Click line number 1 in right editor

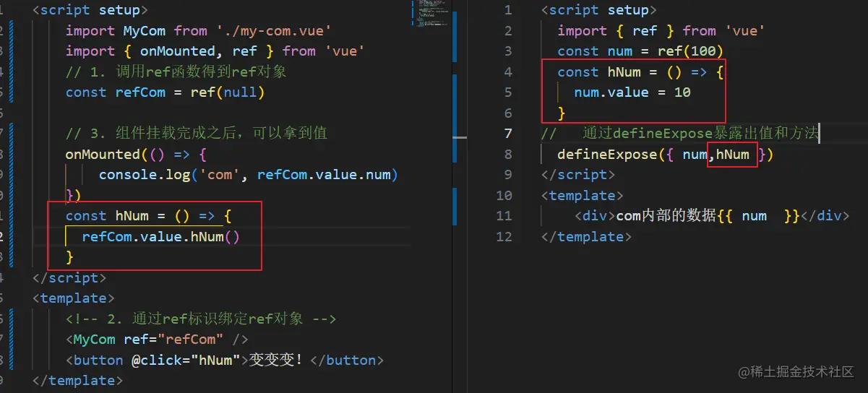[x=507, y=10]
